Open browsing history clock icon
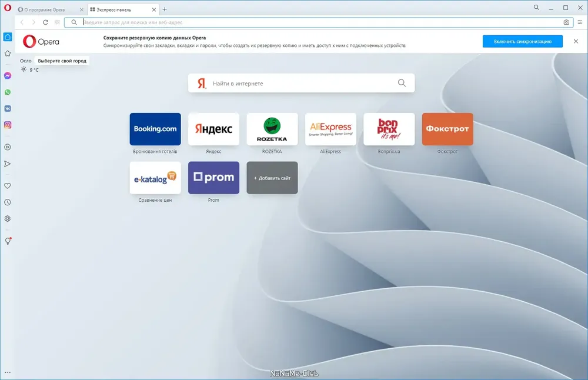The width and height of the screenshot is (588, 380). coord(8,202)
